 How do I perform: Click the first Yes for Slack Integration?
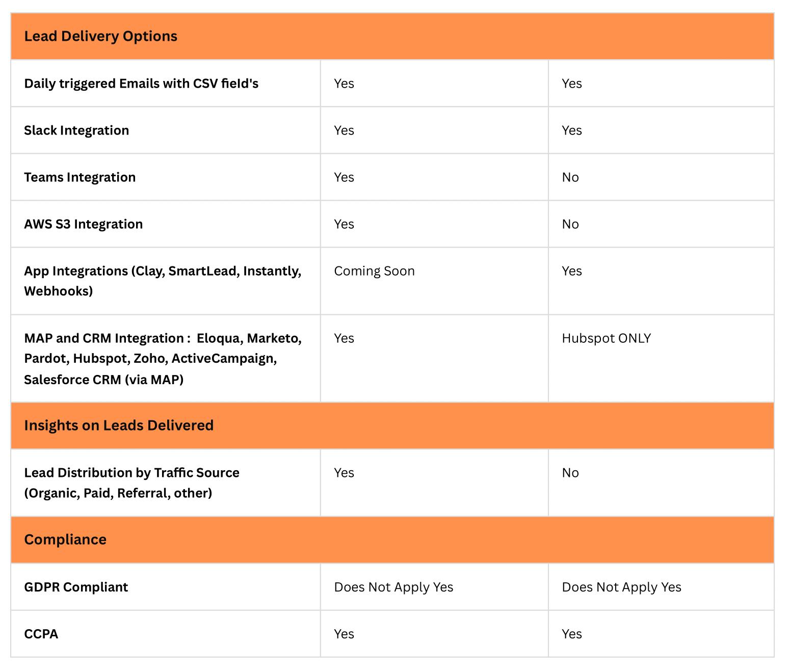[344, 130]
